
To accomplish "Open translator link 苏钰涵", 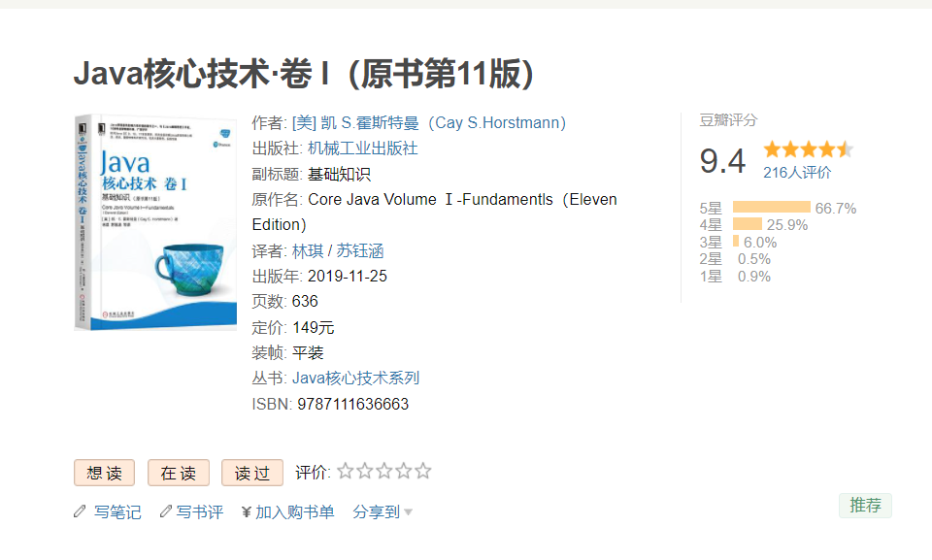I will [x=360, y=250].
